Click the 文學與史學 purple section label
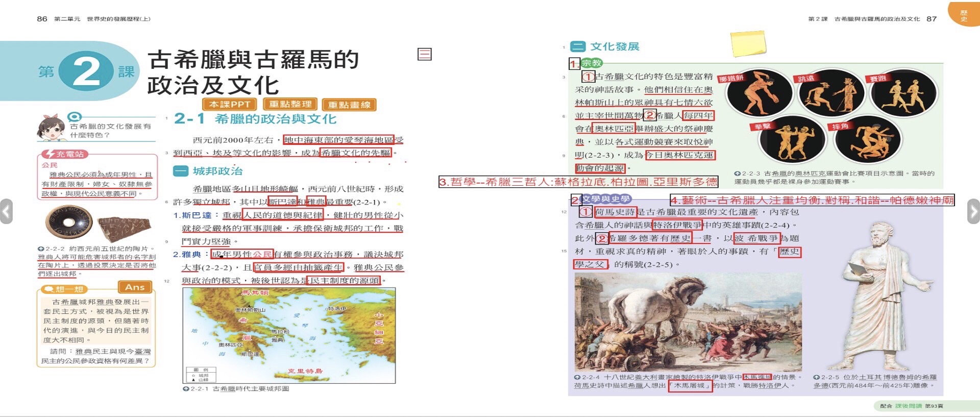 click(x=606, y=199)
